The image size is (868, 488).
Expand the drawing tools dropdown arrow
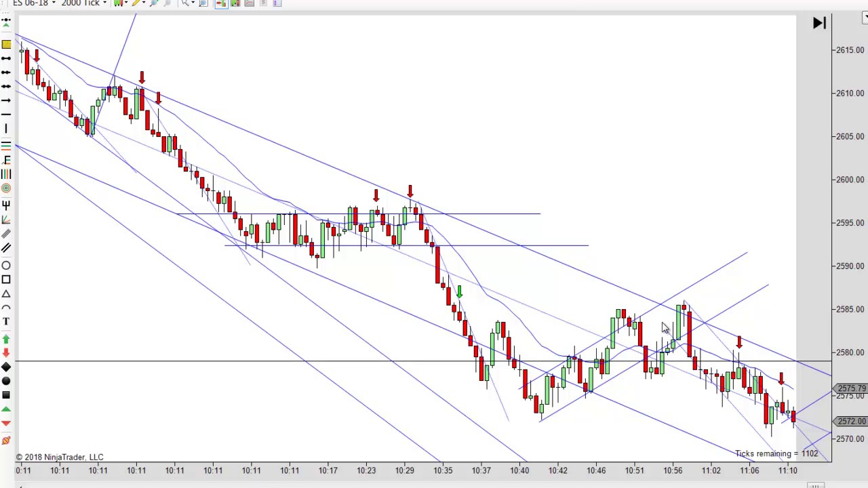click(x=144, y=3)
